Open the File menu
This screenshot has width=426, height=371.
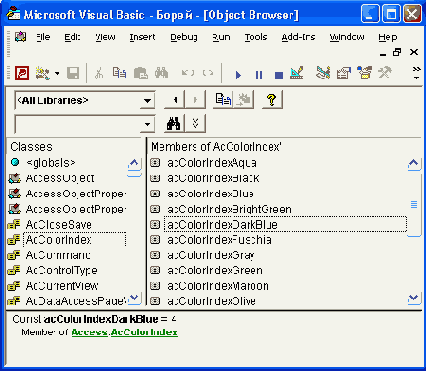click(x=43, y=37)
